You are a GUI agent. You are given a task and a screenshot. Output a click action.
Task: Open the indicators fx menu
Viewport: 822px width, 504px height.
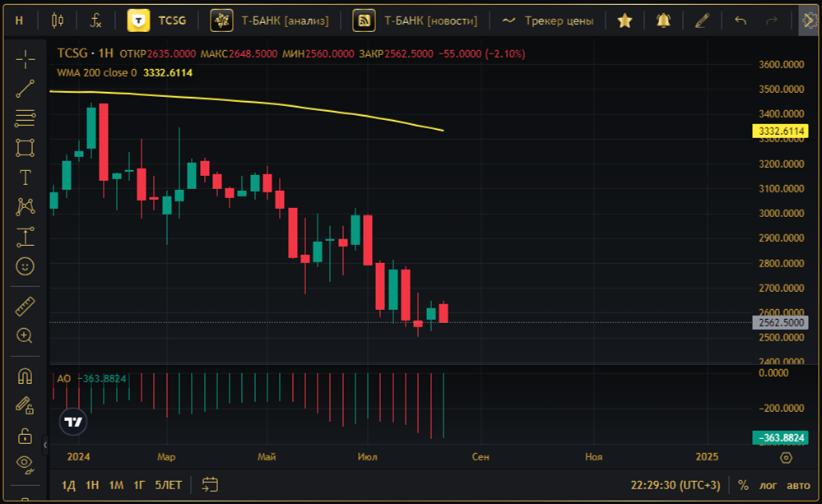[x=95, y=21]
